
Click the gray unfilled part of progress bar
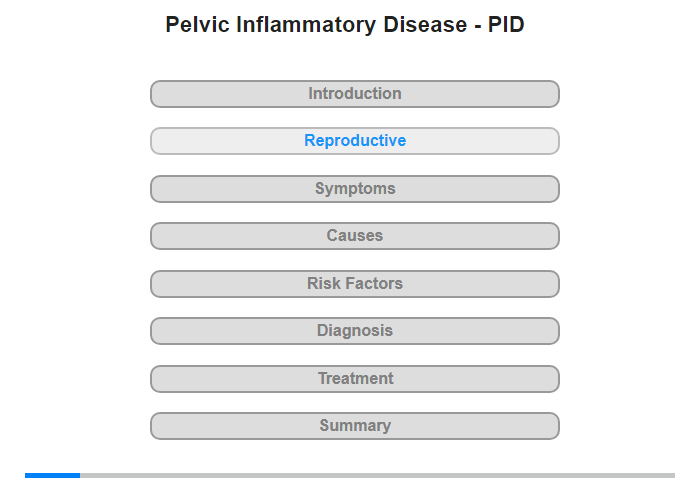pyautogui.click(x=377, y=475)
